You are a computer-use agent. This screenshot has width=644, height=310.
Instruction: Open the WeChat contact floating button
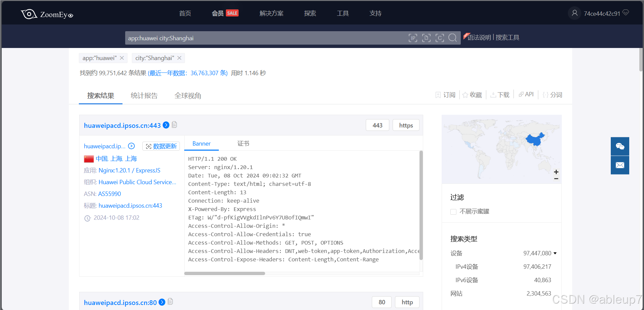tap(620, 146)
